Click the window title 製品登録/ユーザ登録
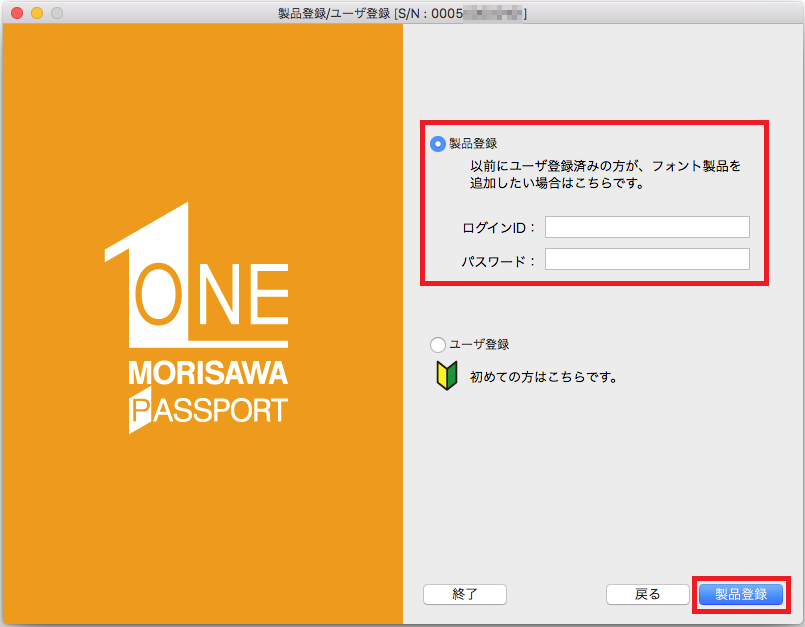The width and height of the screenshot is (805, 627). (x=334, y=13)
